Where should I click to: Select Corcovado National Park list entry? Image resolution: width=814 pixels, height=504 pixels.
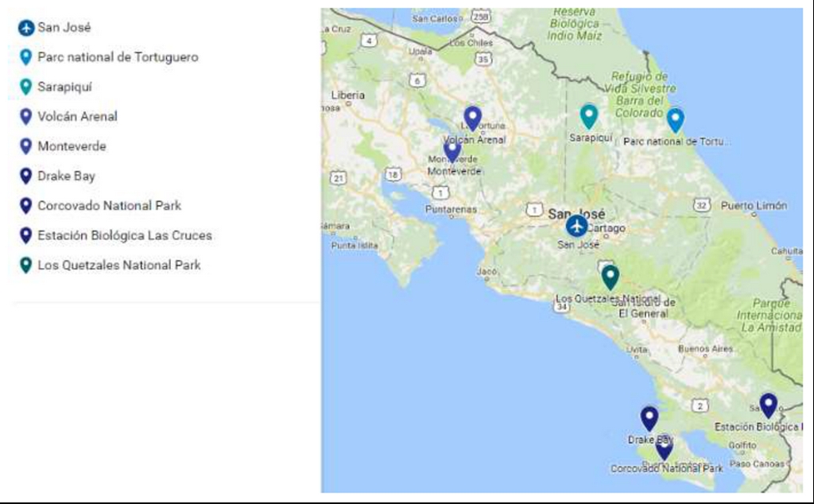coord(109,206)
